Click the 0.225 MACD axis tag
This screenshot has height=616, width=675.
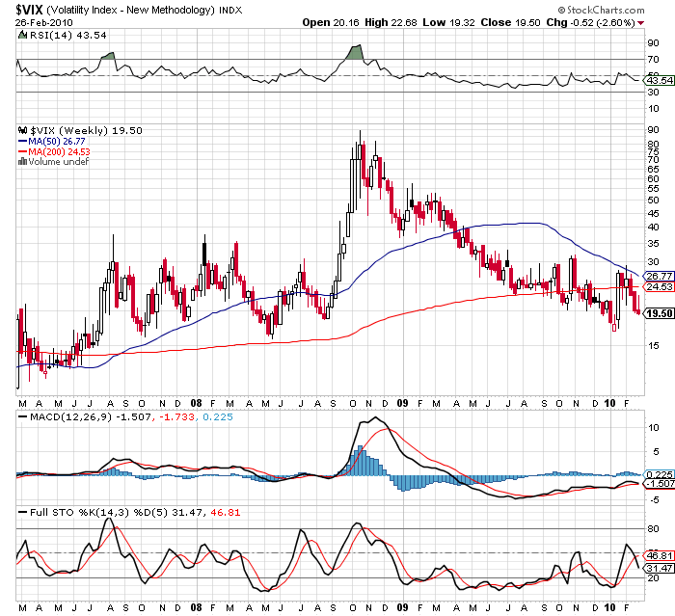coord(660,474)
